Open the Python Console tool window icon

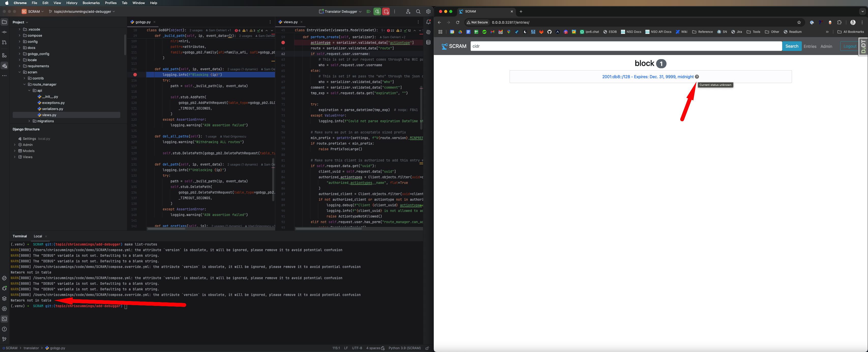[x=4, y=278]
